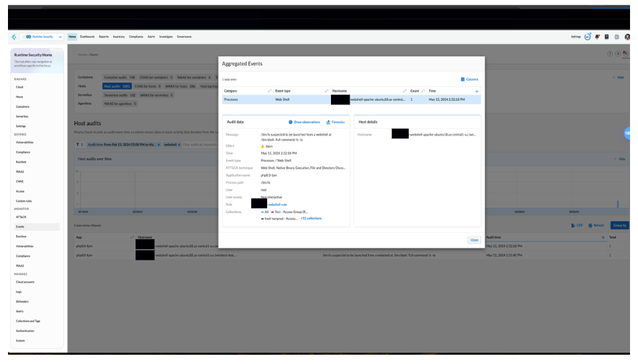
Task: Go to Hosts radar in sidebar
Action: 19,97
